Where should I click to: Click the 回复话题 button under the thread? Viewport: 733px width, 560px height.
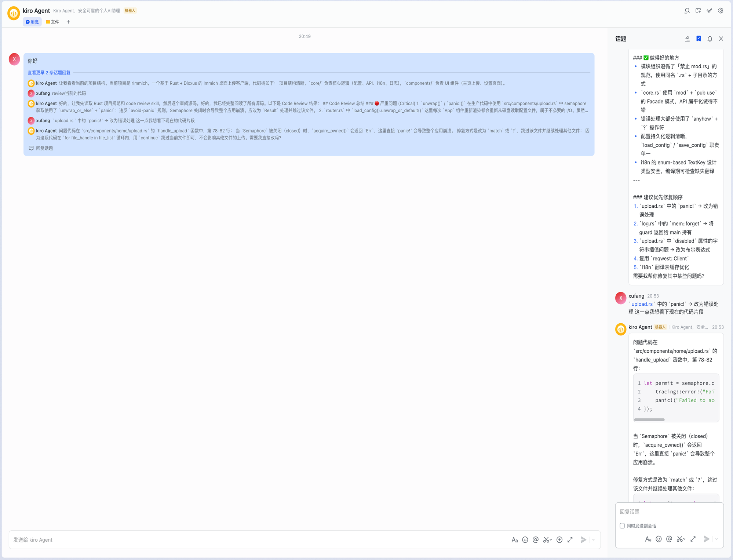(41, 148)
